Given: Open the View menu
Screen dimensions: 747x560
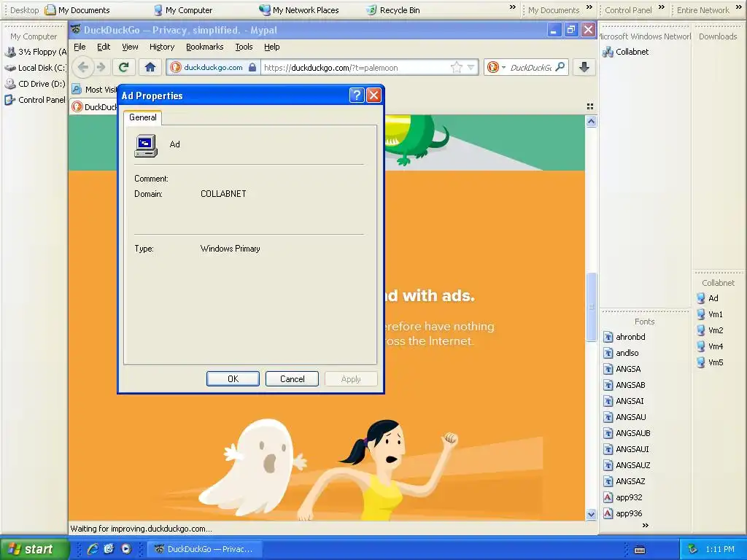Looking at the screenshot, I should [x=130, y=47].
